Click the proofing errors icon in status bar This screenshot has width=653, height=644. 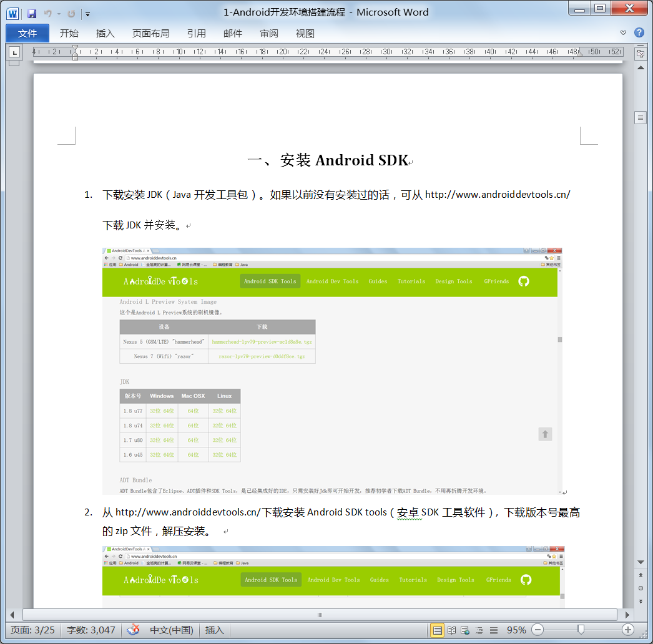pyautogui.click(x=133, y=630)
